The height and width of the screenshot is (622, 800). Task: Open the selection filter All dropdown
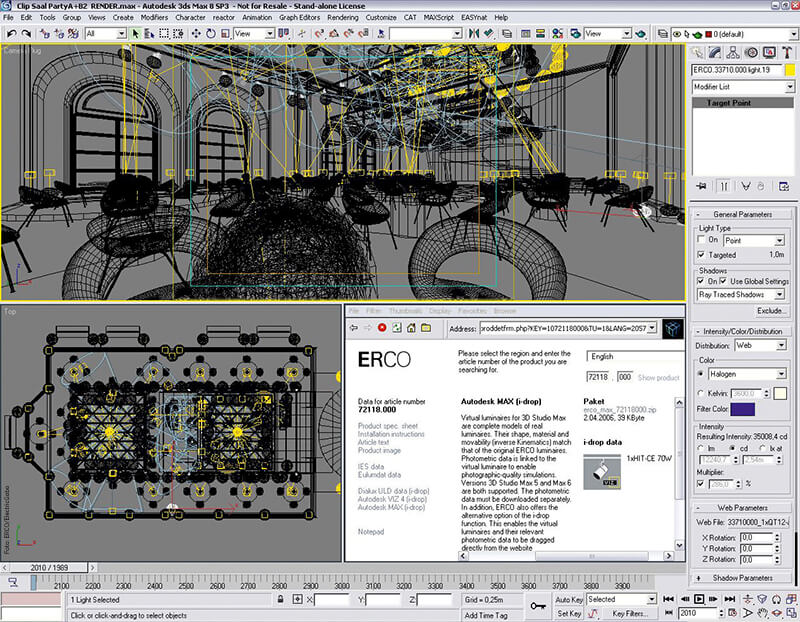coord(106,34)
